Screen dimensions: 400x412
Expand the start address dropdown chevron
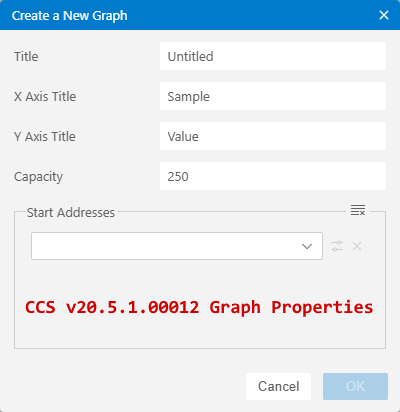(307, 246)
